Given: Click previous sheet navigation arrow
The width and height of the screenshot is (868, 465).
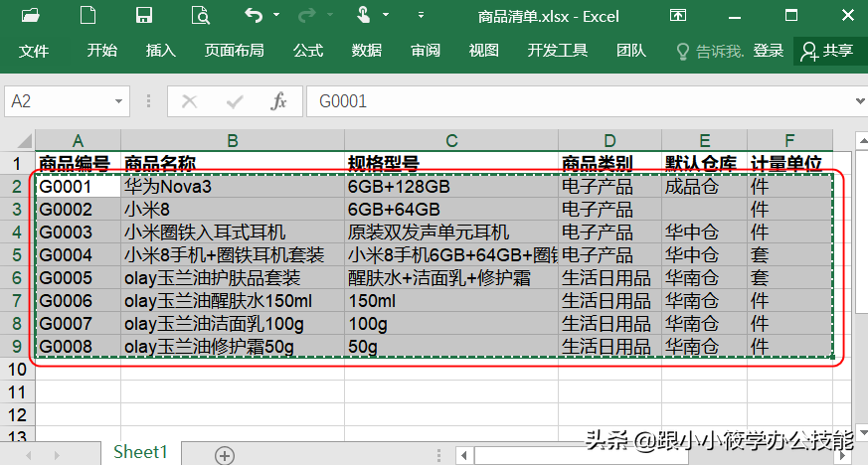Looking at the screenshot, I should pyautogui.click(x=28, y=456).
